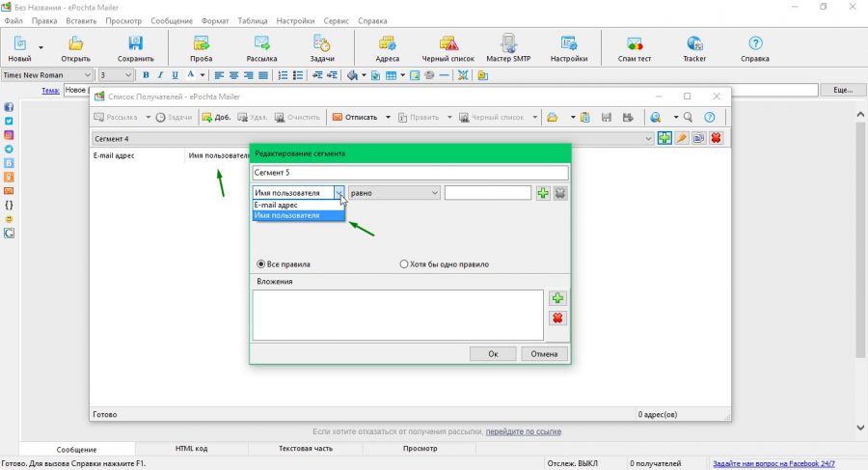This screenshot has width=868, height=470.
Task: Click the Tracker toolbar icon
Action: tap(694, 49)
